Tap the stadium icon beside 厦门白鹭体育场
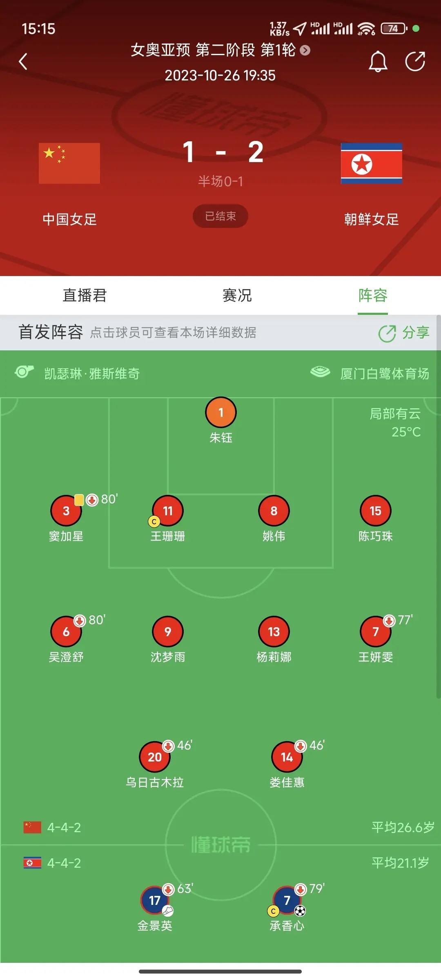 pyautogui.click(x=320, y=372)
